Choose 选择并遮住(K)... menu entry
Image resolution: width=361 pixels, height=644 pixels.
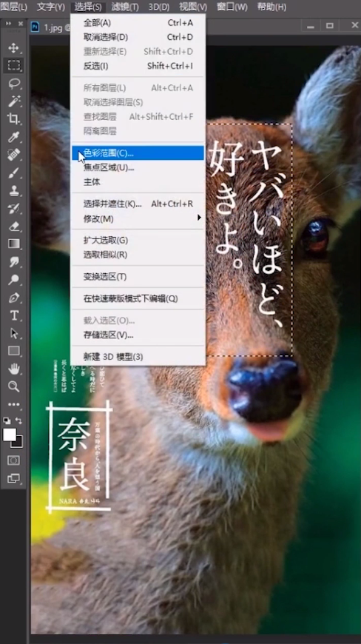pyautogui.click(x=138, y=204)
